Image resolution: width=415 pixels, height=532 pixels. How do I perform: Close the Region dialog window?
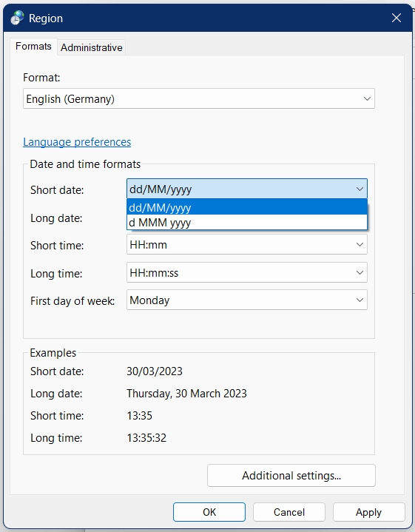click(397, 18)
